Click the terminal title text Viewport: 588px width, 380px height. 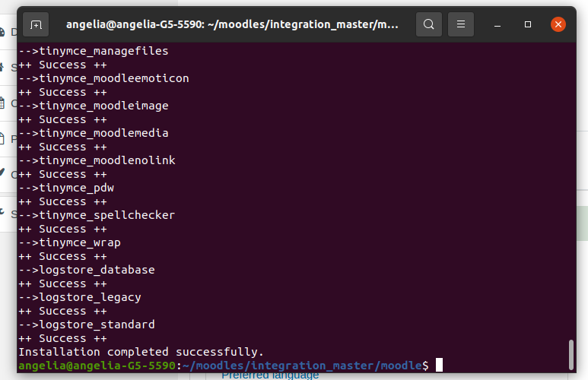[232, 25]
